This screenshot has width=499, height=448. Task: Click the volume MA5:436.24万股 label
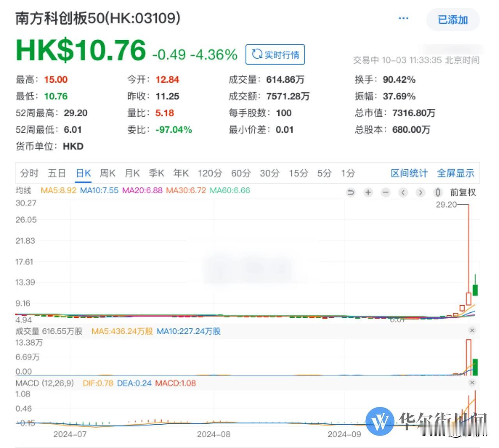point(122,331)
